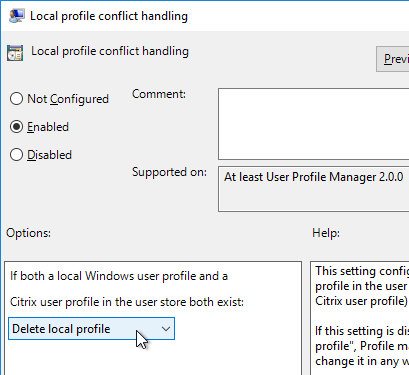Click inside the Comment text box

click(314, 124)
